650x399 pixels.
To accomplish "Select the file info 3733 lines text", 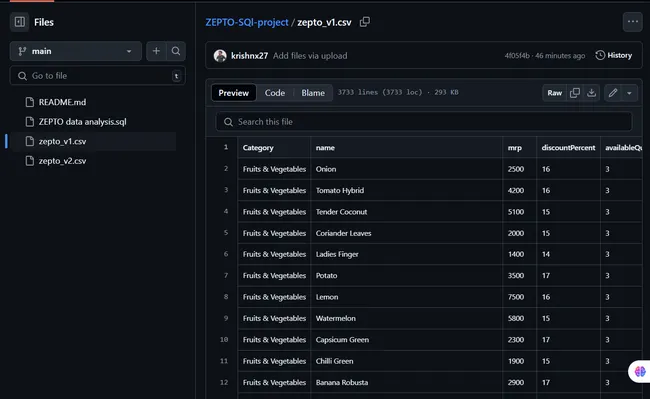I will tap(398, 92).
